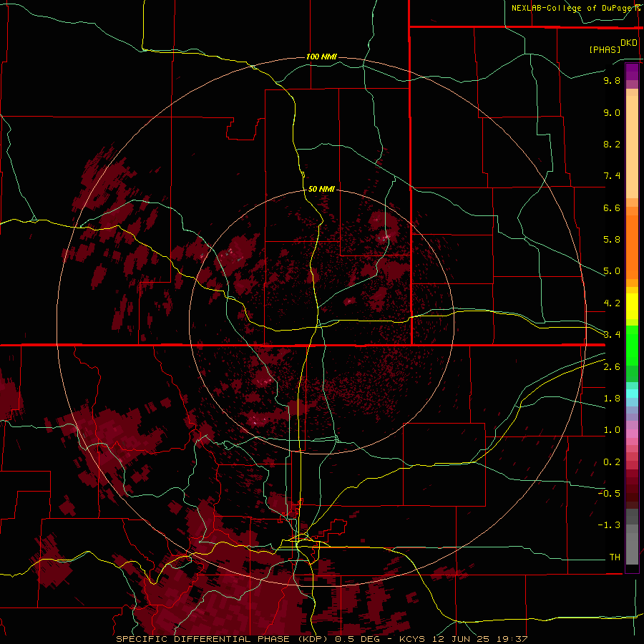
Task: Select the 8.2 scale value
Action: tap(612, 144)
